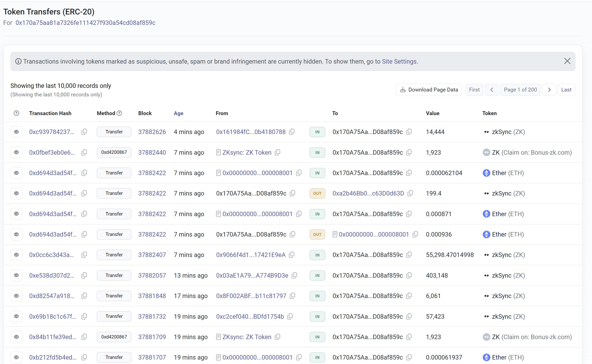
Task: Copy ZKsync: ZK Token address in block 37881709 row
Action: tap(278, 337)
